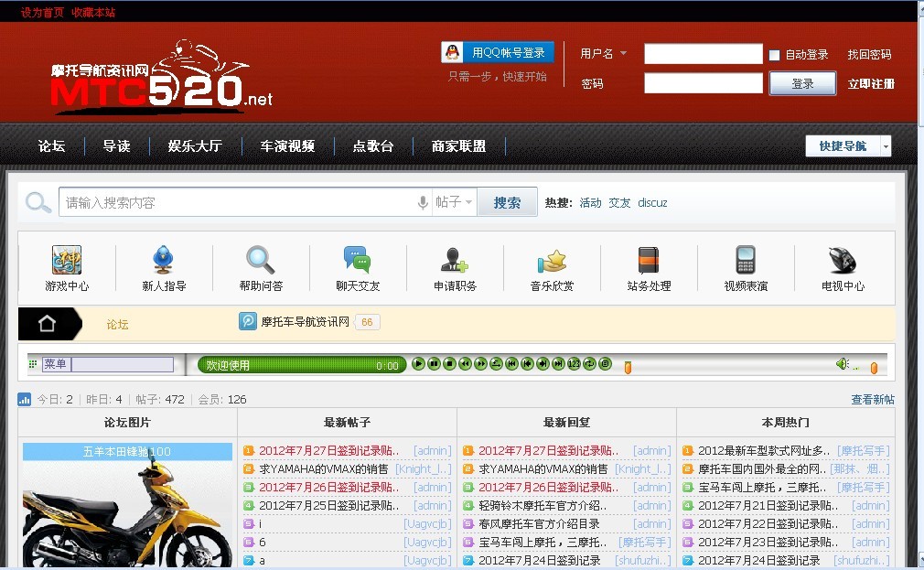The width and height of the screenshot is (924, 570).
Task: Click the 申请职务 person icon
Action: [x=455, y=260]
